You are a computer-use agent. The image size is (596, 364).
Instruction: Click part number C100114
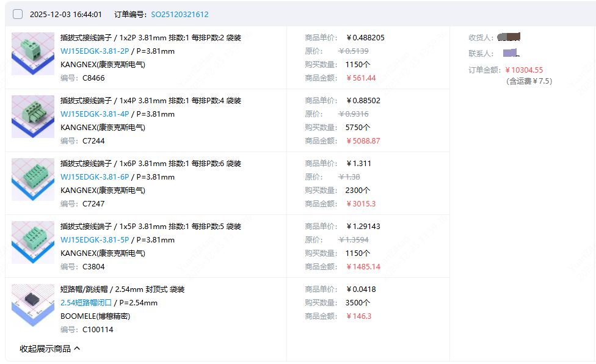[98, 330]
